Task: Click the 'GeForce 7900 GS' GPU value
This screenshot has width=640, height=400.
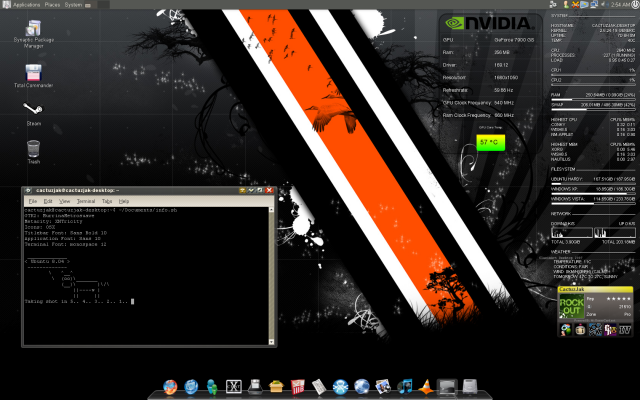Action: (x=514, y=40)
